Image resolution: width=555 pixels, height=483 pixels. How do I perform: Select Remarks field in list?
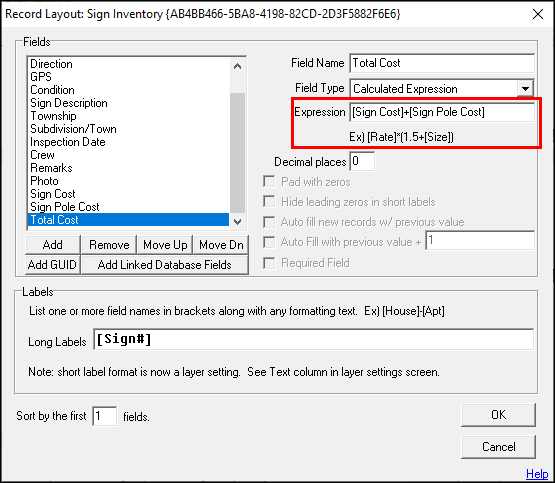[128, 168]
